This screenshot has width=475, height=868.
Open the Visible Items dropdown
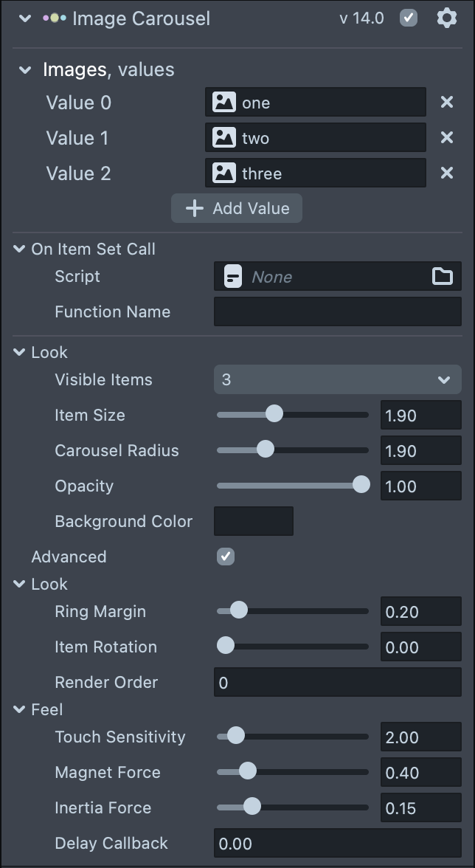338,380
